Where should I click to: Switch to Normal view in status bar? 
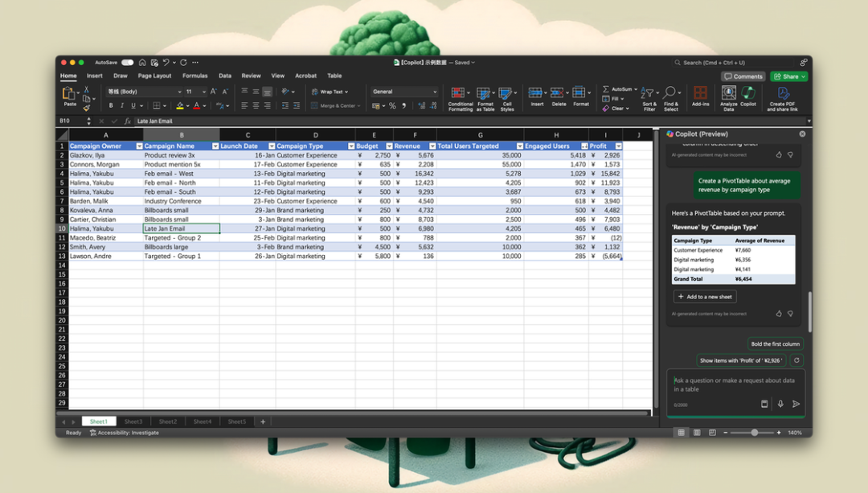click(681, 433)
